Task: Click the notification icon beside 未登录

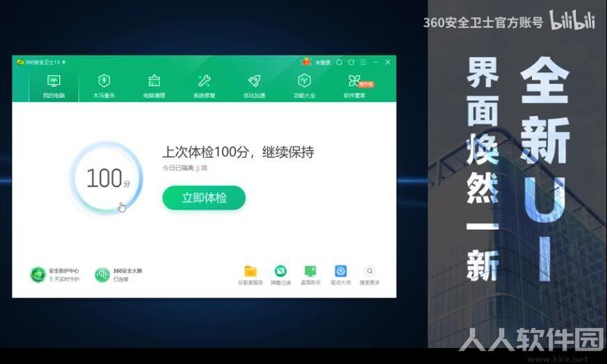Action: pos(339,62)
